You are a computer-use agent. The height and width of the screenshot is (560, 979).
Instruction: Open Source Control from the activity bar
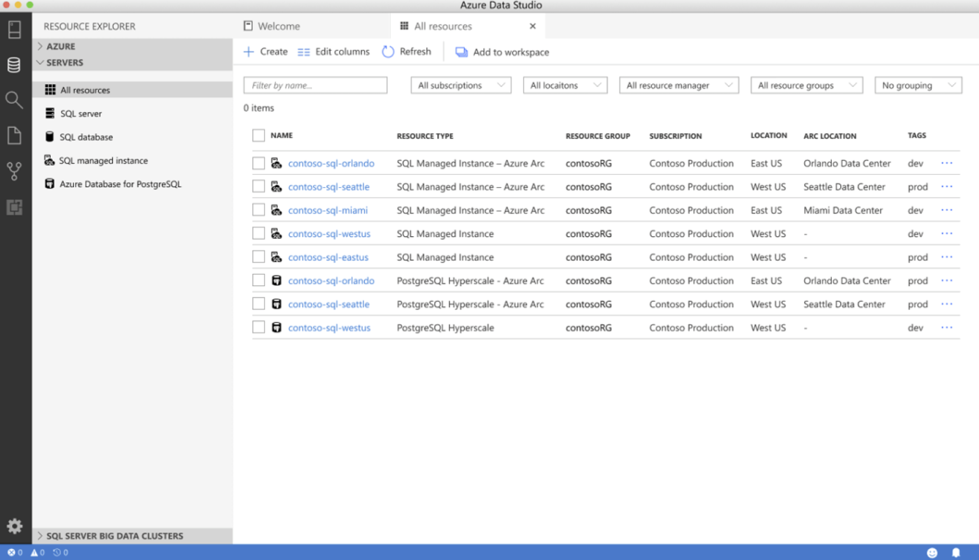click(x=15, y=171)
